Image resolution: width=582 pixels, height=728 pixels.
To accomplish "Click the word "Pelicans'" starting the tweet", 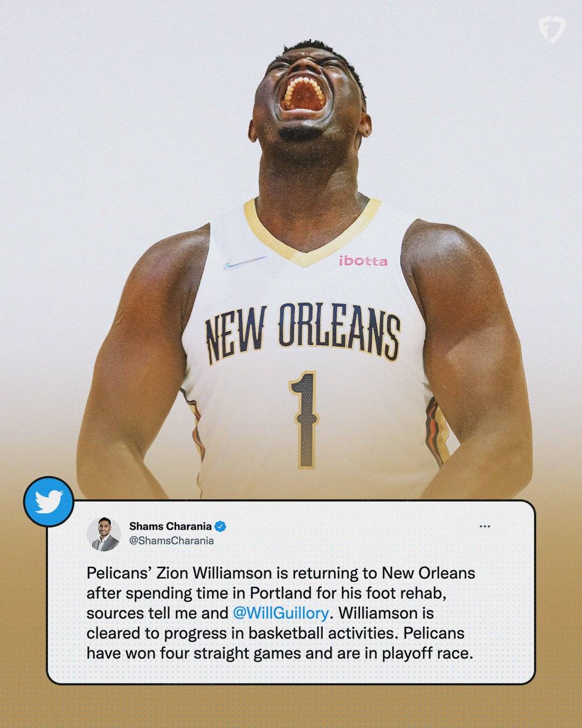I will point(119,573).
